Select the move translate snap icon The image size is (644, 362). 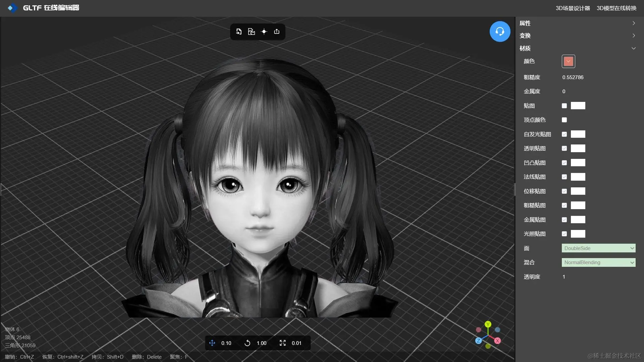pyautogui.click(x=212, y=343)
